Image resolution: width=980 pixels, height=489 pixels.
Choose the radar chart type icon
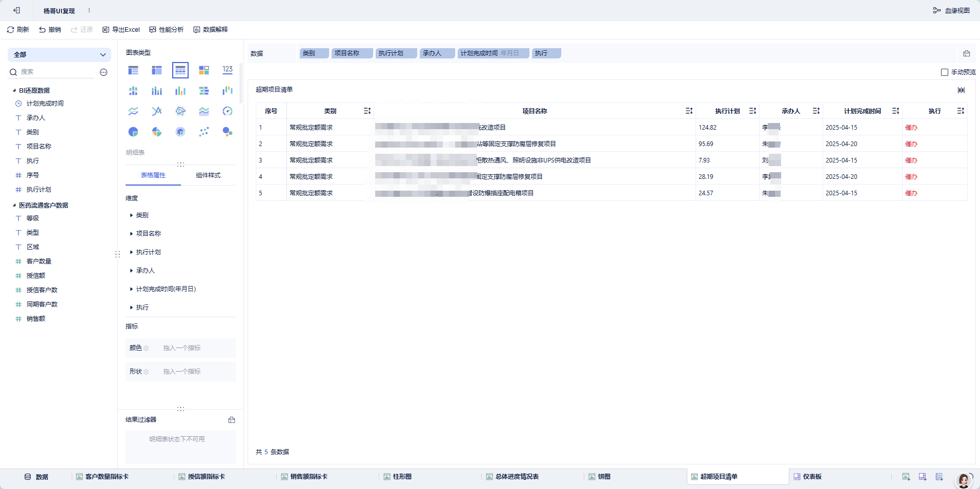(180, 111)
